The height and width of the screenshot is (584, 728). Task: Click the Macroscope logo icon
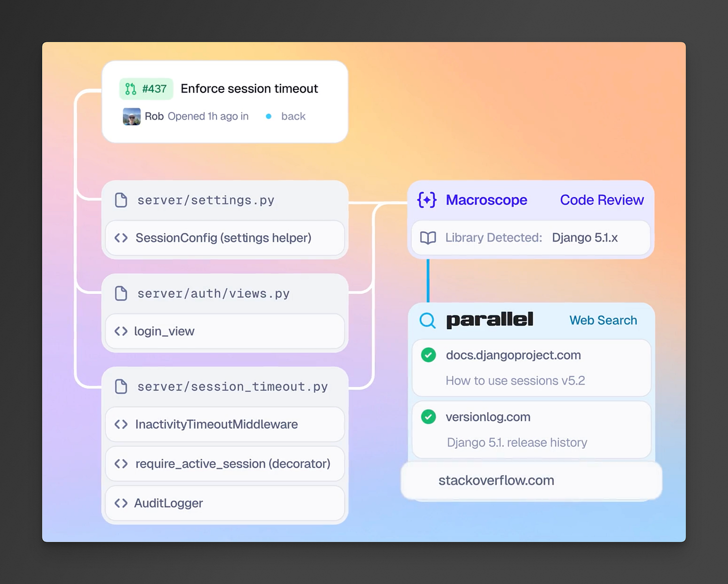[427, 200]
